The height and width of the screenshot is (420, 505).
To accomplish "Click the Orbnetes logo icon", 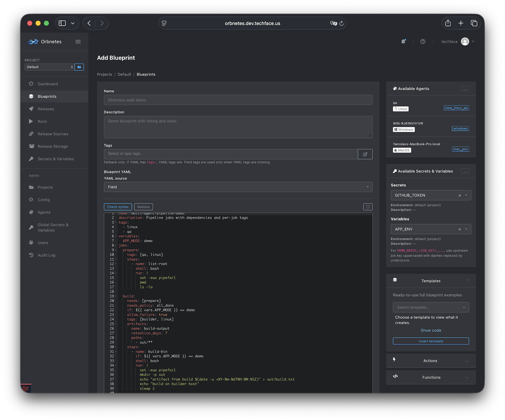I will (33, 41).
